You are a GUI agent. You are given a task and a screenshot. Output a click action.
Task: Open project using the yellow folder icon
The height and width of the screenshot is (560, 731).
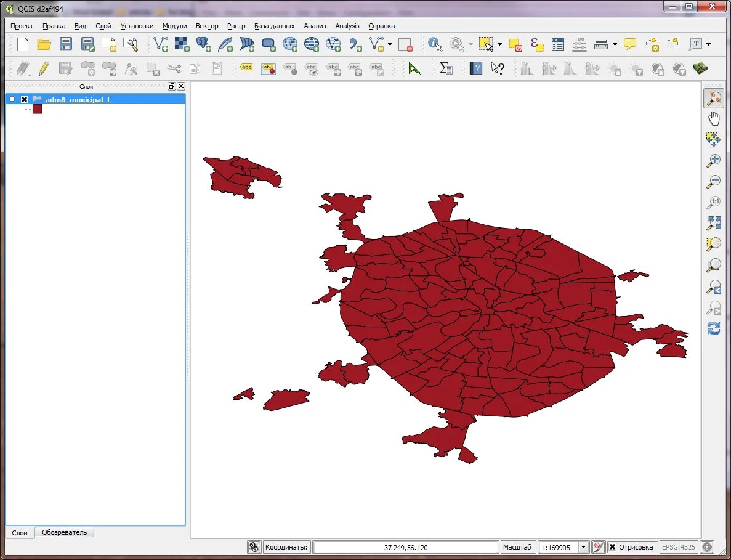click(x=44, y=44)
